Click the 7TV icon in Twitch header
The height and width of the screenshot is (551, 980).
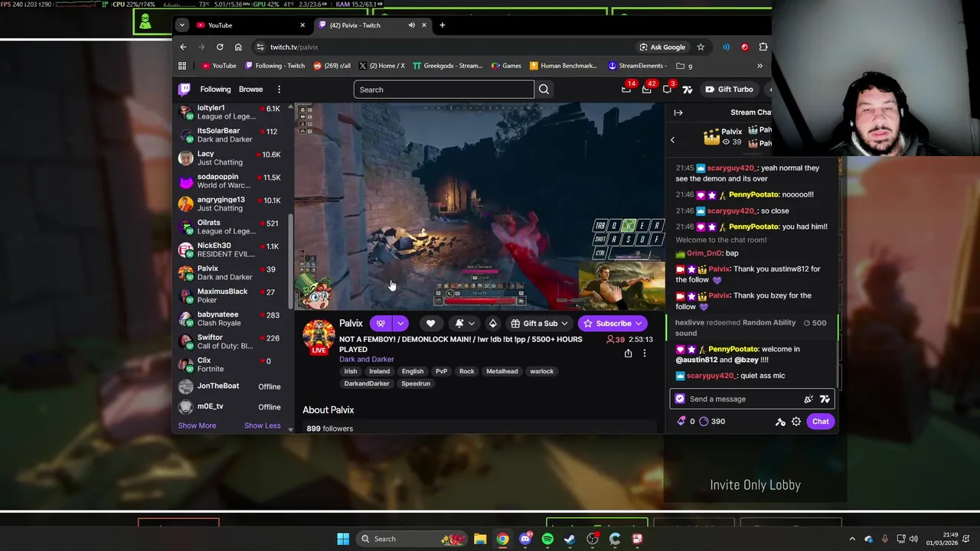pyautogui.click(x=688, y=90)
